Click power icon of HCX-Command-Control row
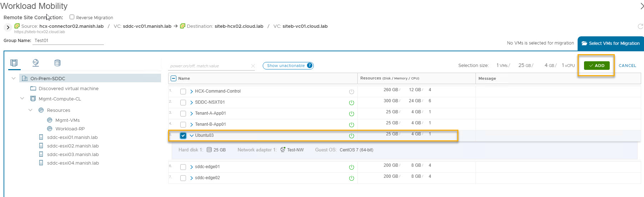Screen dimensions: 644x197 point(351,92)
